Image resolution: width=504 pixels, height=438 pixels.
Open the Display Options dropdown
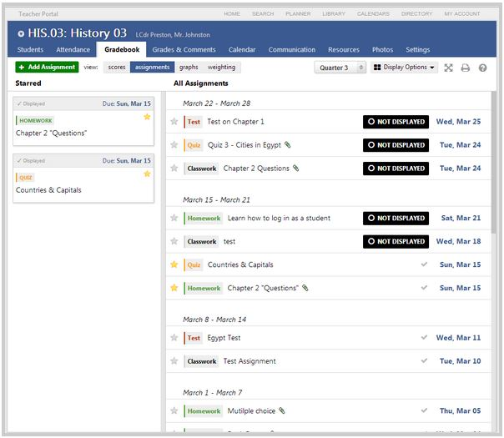404,68
